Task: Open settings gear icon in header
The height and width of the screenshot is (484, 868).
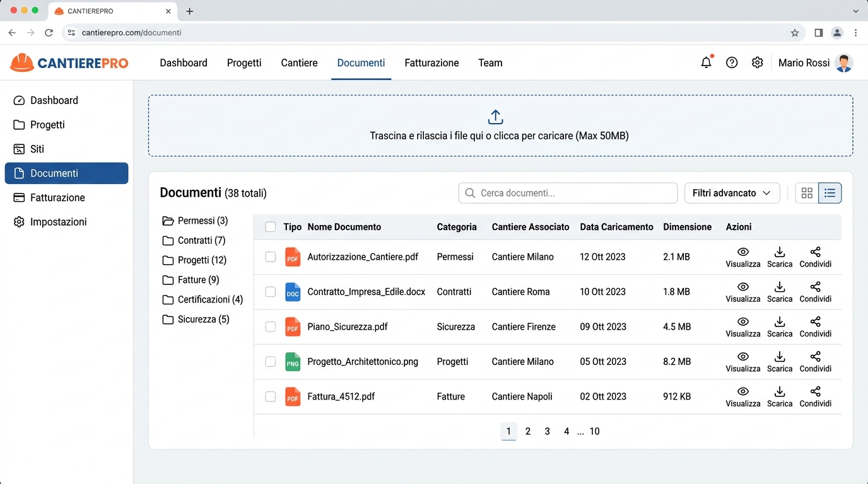Action: click(757, 62)
